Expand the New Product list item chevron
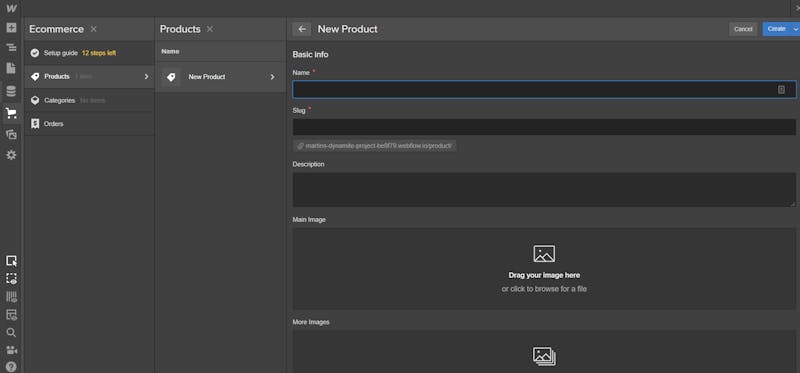Screen dimensions: 800x373 click(x=272, y=77)
